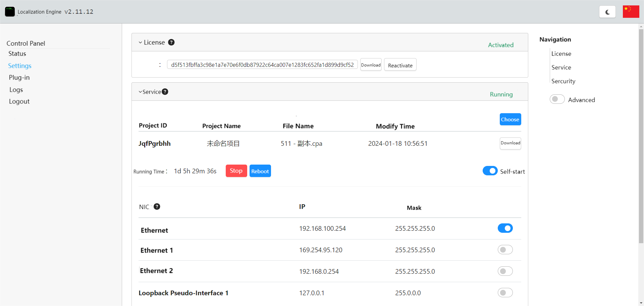Enable the Loopback Pseudo-Interface 1 toggle

505,293
